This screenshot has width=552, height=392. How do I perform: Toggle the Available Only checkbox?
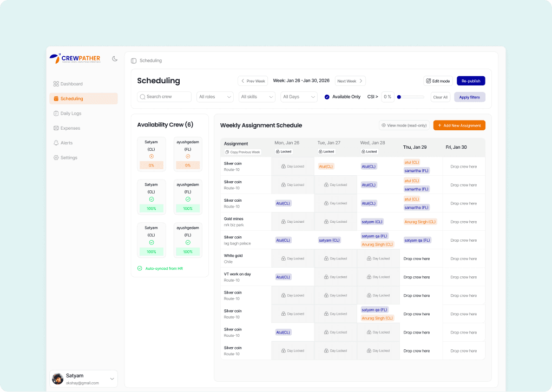point(327,97)
